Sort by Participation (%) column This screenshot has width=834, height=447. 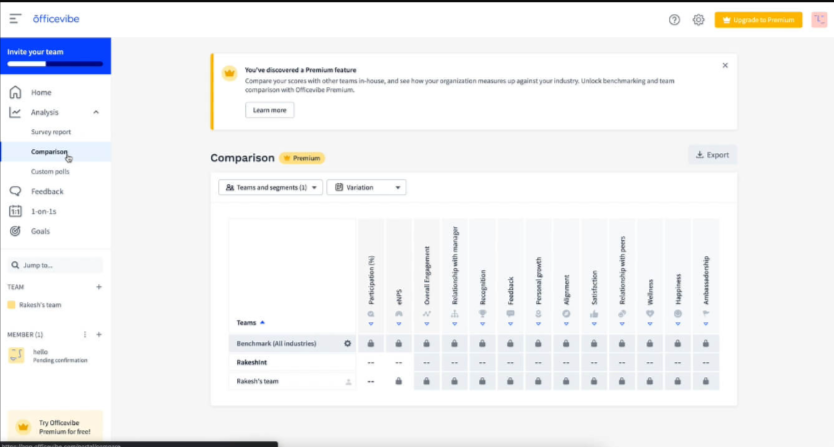[x=371, y=324]
